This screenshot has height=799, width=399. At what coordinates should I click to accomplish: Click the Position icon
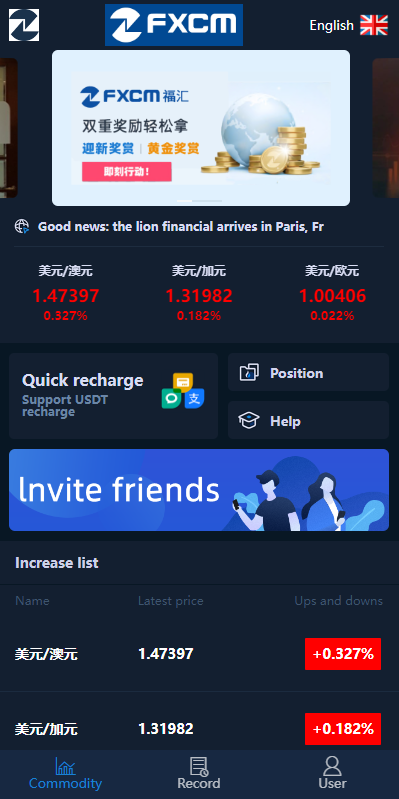click(x=249, y=373)
